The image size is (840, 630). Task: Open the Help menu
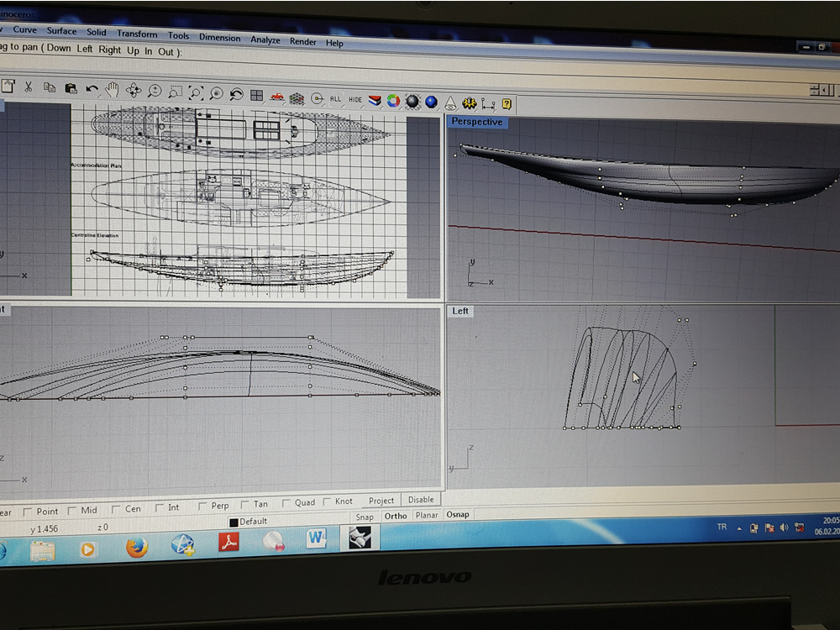coord(334,43)
